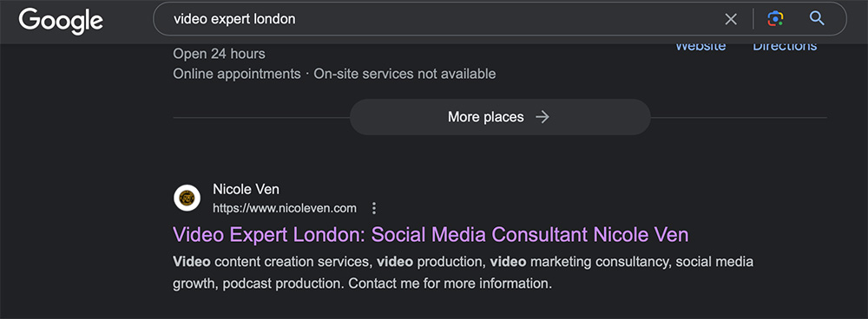
Task: Click 'On-site services not available' text
Action: click(x=404, y=74)
